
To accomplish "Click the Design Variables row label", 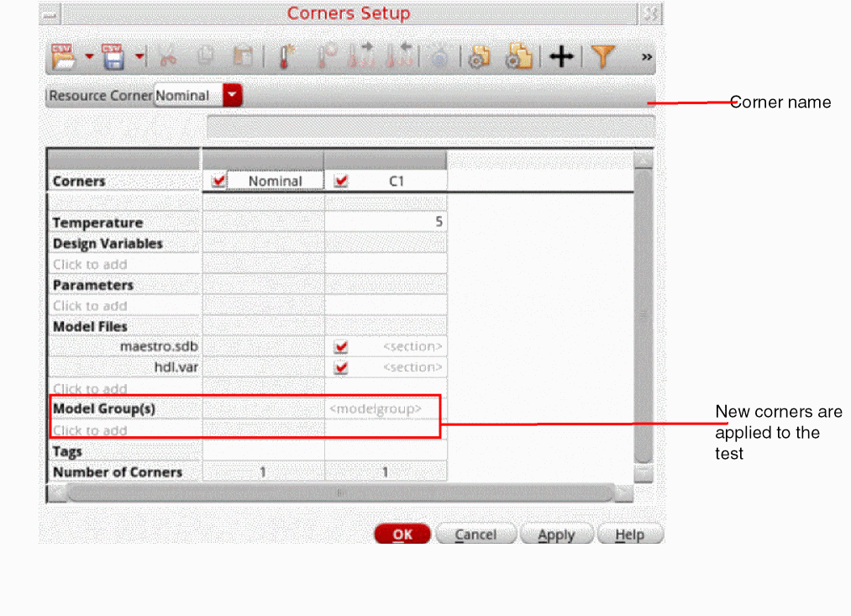I will pyautogui.click(x=108, y=243).
